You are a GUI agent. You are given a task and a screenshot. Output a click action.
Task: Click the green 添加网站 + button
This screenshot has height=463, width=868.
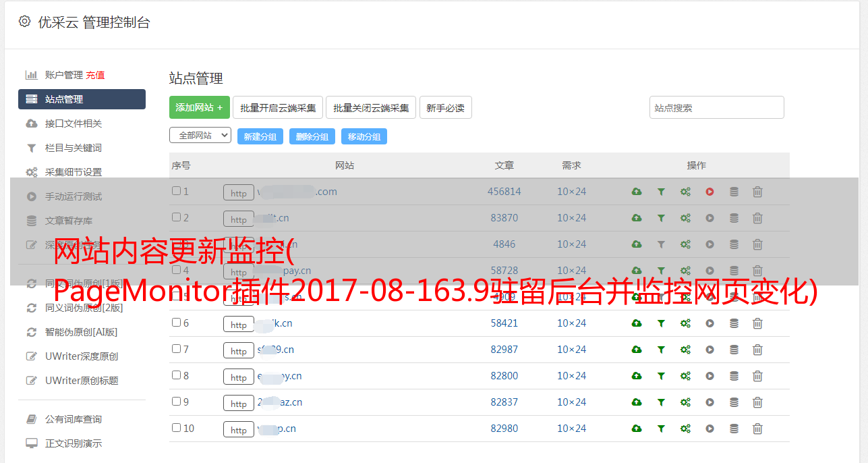pyautogui.click(x=200, y=107)
